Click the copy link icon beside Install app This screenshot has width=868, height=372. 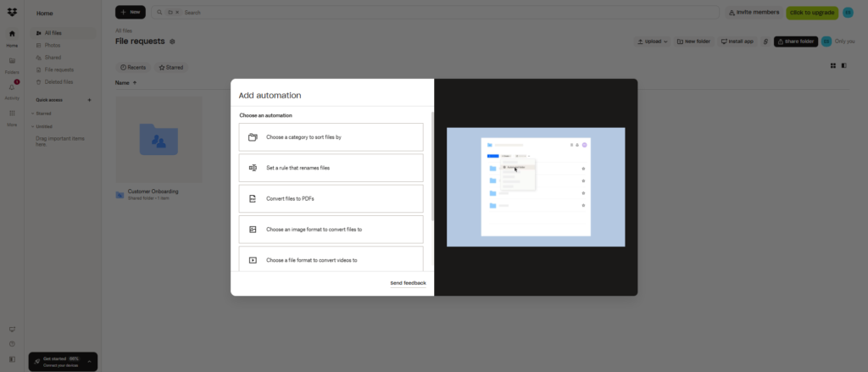765,41
